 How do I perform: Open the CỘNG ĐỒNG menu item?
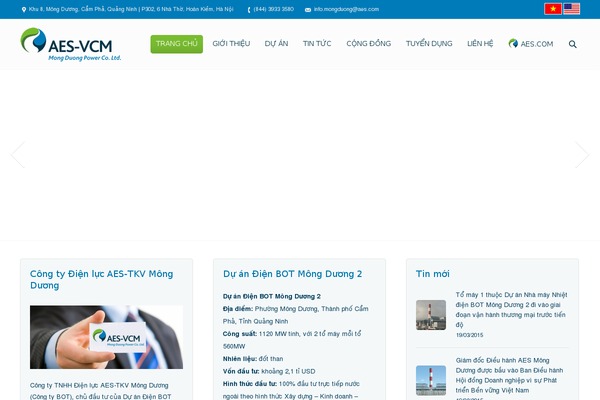click(368, 44)
